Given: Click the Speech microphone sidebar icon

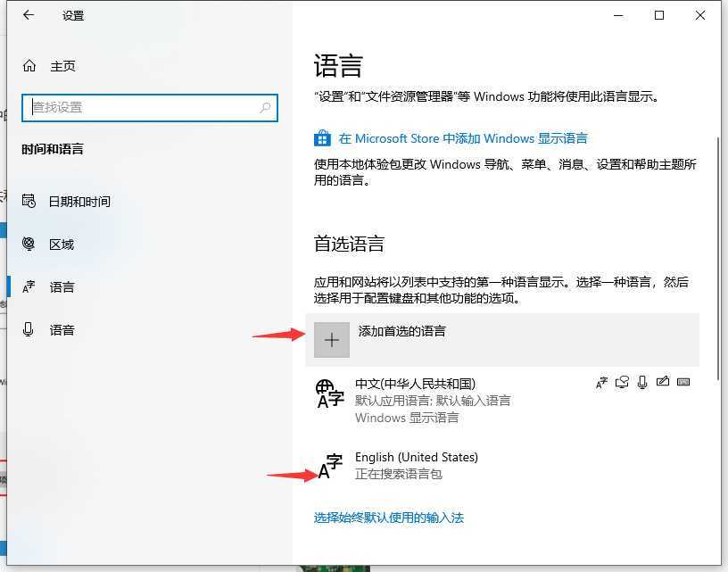Looking at the screenshot, I should point(28,329).
